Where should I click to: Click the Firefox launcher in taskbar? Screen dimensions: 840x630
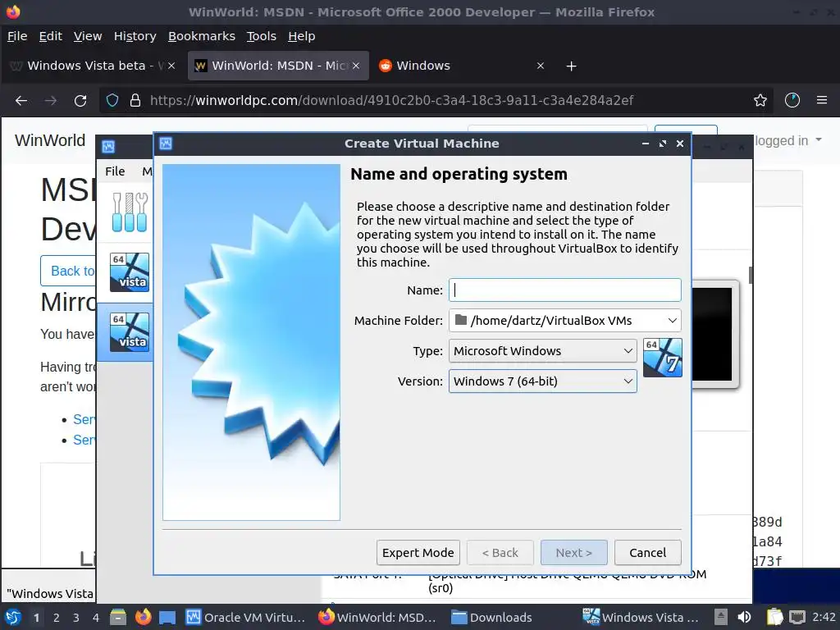(x=143, y=617)
